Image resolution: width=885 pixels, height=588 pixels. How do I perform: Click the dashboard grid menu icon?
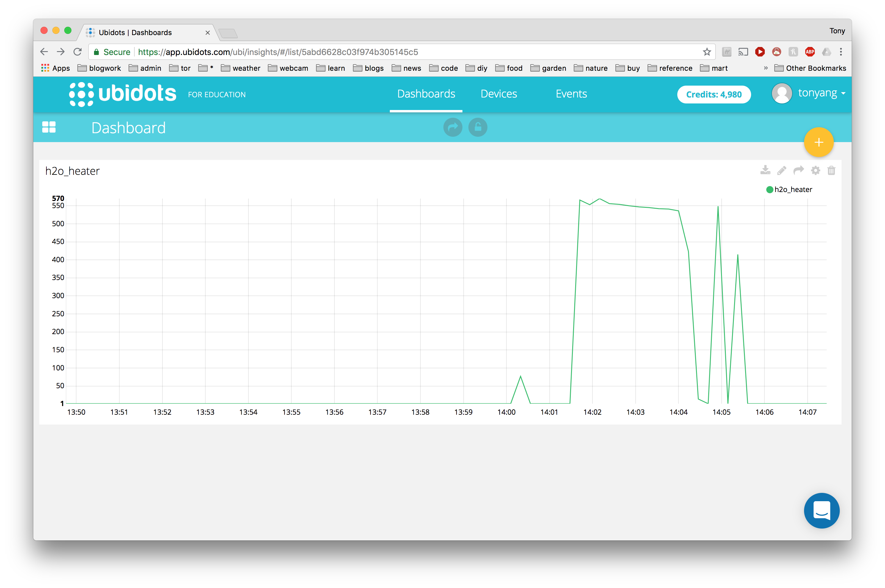click(49, 127)
